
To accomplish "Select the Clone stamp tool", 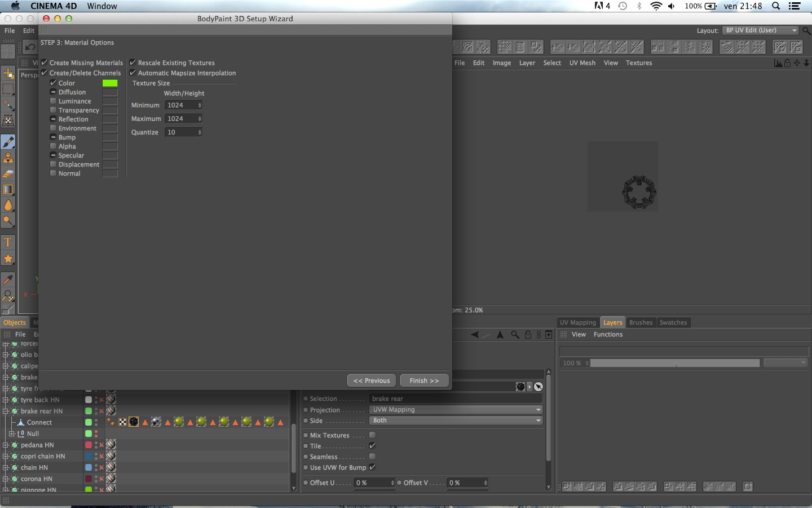I will click(8, 158).
